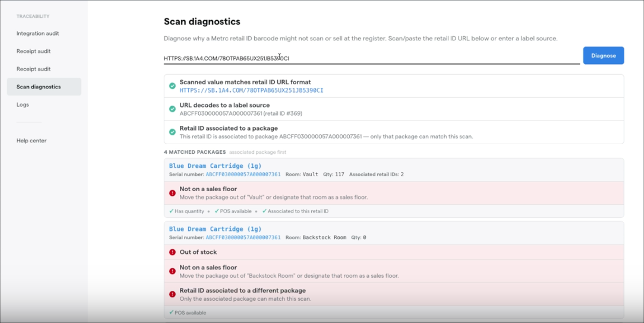Open the decoded HTTPS://SB.1A4.COM retail ID link
The image size is (644, 323).
[x=251, y=91]
